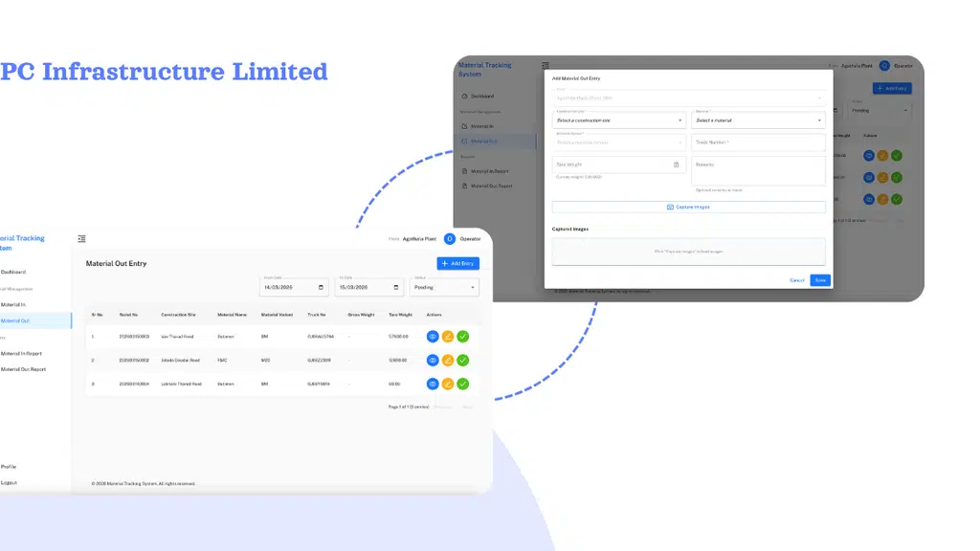980x551 pixels.
Task: Open Status dropdown showing Pending in list screen
Action: pos(444,287)
